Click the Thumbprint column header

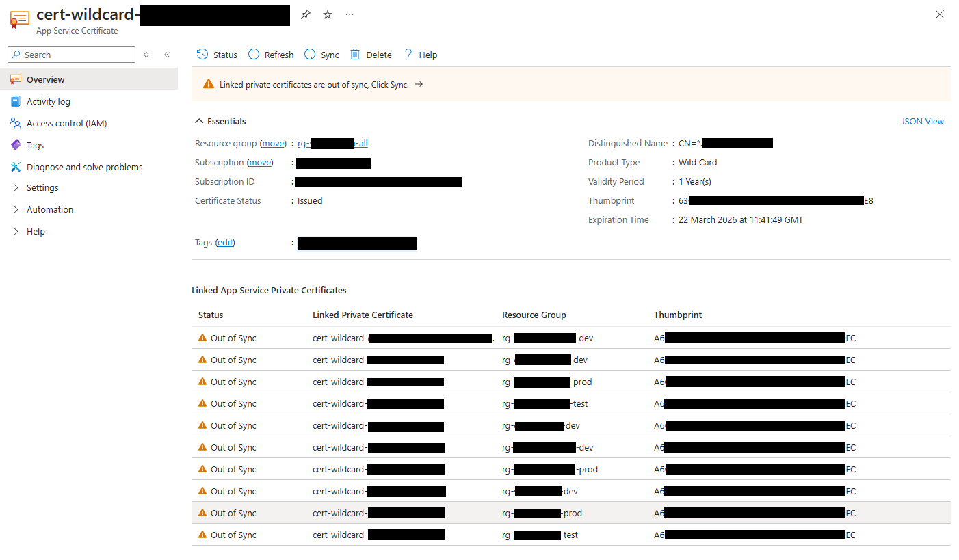pos(678,315)
